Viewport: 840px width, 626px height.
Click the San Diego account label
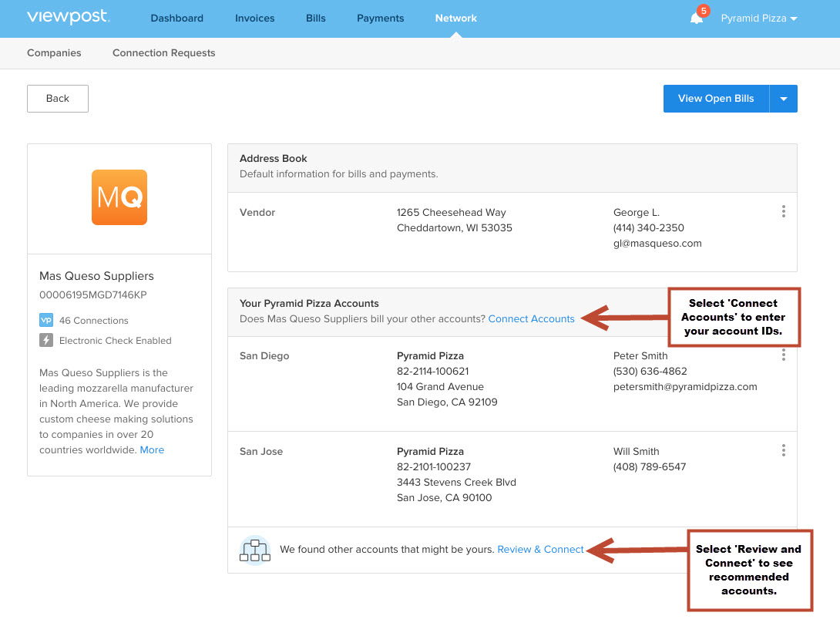[264, 356]
